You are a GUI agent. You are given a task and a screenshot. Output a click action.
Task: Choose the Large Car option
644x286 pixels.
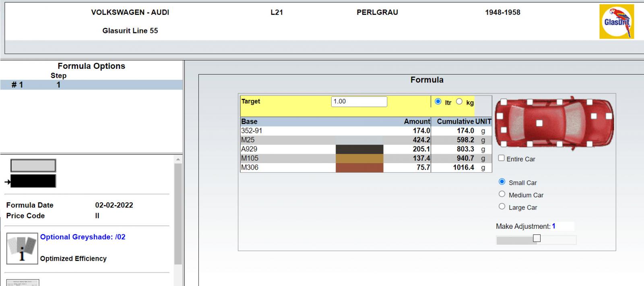coord(502,207)
